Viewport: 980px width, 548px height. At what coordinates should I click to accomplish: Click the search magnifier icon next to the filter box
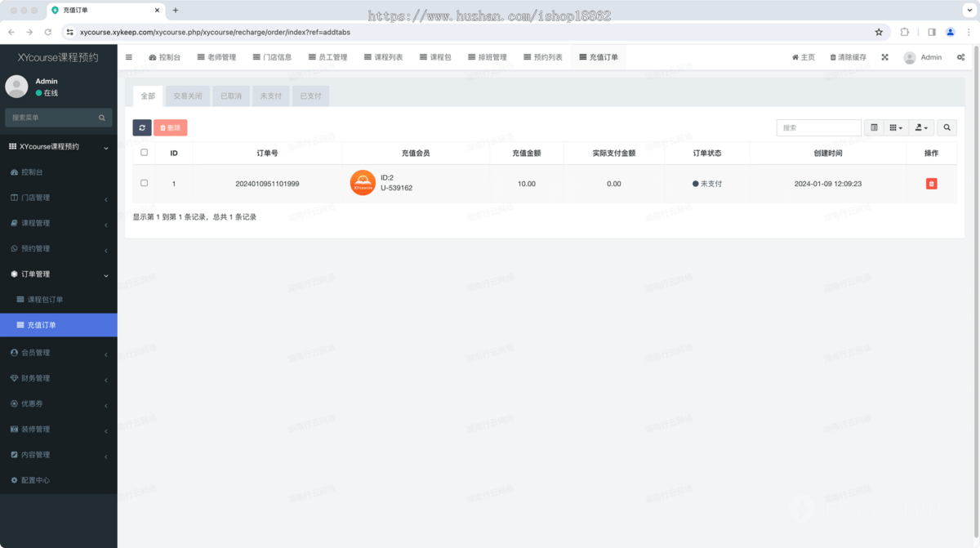point(946,127)
